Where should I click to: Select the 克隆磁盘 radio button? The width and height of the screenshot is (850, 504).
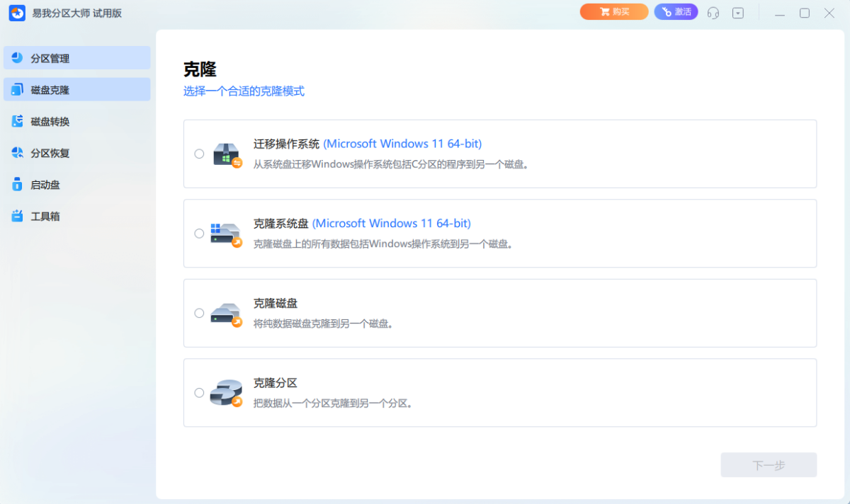199,313
